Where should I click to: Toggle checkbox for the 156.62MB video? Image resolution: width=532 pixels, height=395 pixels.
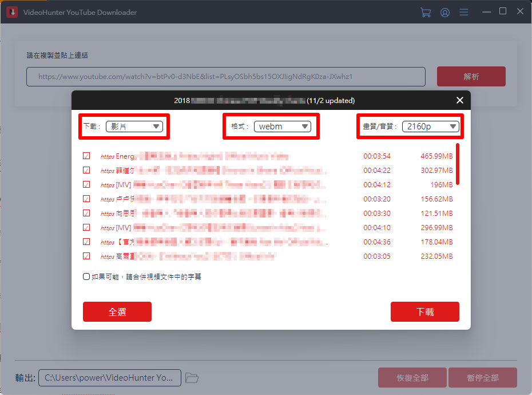coord(86,199)
